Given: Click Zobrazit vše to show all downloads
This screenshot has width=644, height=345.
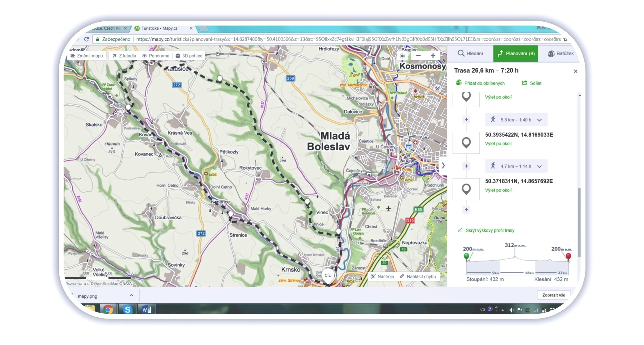Looking at the screenshot, I should [554, 295].
